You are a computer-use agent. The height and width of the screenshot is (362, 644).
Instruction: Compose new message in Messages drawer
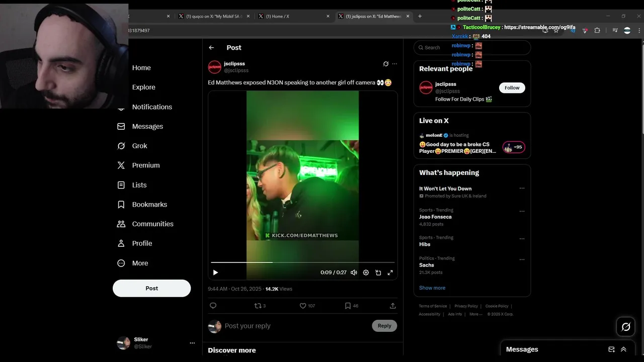coord(611,349)
